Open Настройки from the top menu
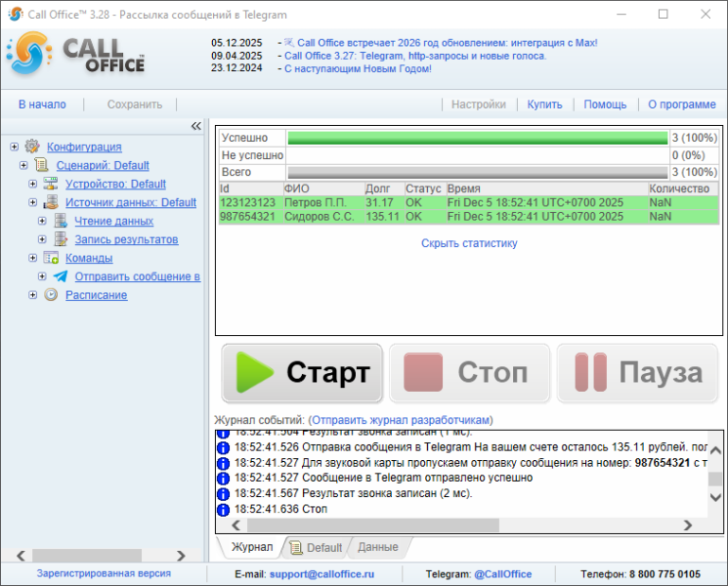 [479, 105]
